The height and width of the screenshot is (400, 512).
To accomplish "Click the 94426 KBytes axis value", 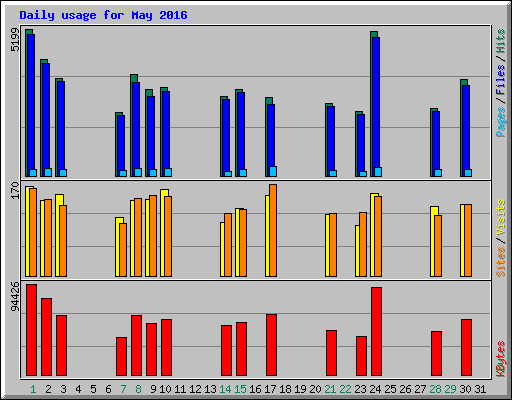I will pyautogui.click(x=15, y=297).
